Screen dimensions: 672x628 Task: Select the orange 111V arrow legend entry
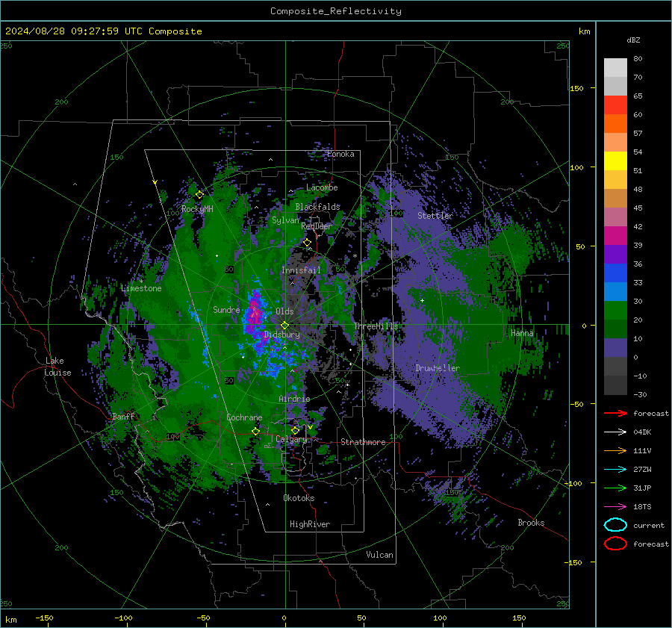point(615,450)
